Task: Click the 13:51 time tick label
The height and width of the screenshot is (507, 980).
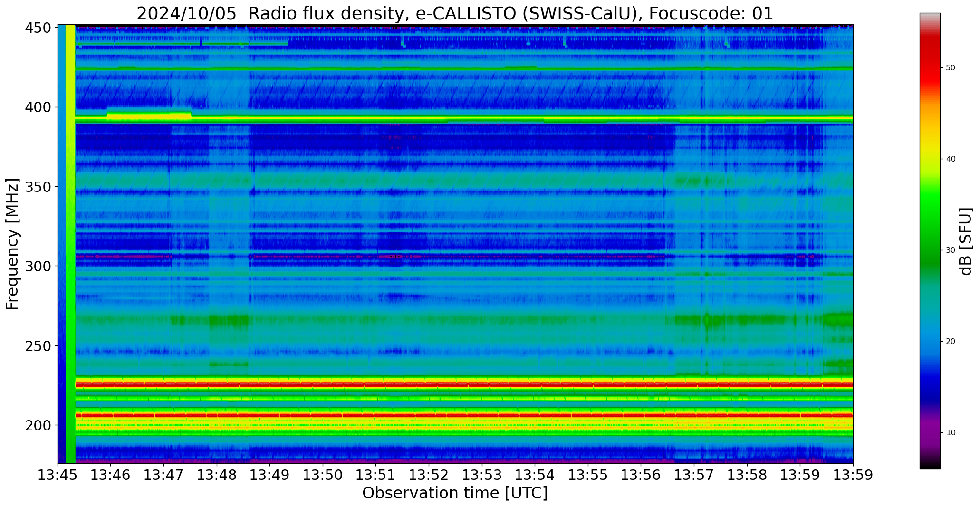Action: (376, 475)
